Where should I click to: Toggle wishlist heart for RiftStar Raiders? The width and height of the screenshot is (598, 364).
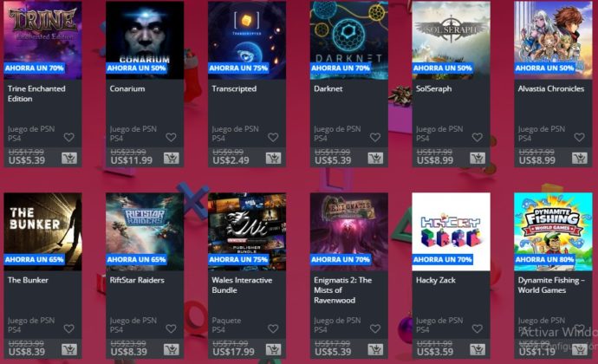[x=171, y=328]
